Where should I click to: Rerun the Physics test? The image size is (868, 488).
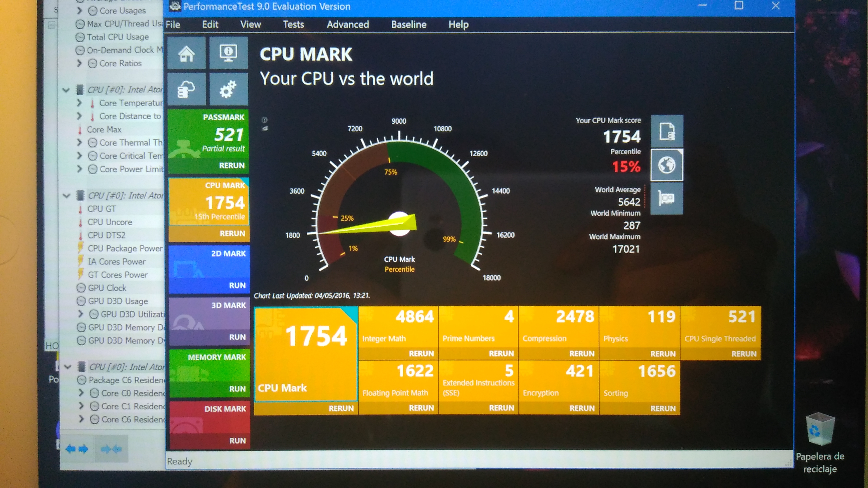click(663, 354)
